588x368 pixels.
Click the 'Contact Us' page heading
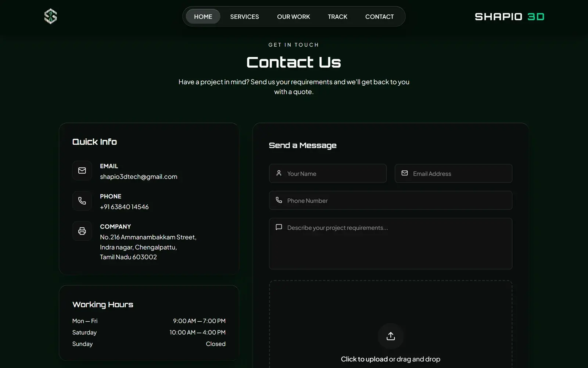coord(294,62)
